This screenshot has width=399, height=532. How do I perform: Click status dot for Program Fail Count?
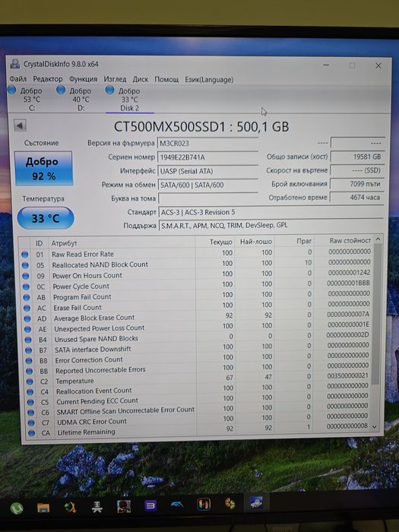click(x=27, y=297)
